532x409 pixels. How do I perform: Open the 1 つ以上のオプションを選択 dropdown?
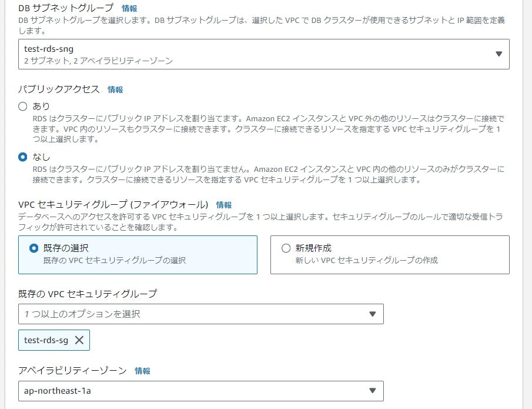[x=201, y=314]
